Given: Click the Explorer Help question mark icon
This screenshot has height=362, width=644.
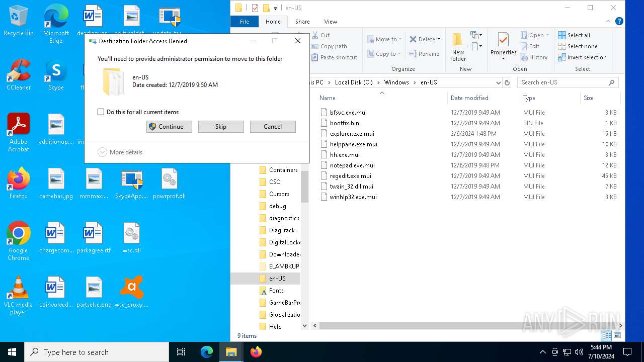Looking at the screenshot, I should pyautogui.click(x=619, y=21).
